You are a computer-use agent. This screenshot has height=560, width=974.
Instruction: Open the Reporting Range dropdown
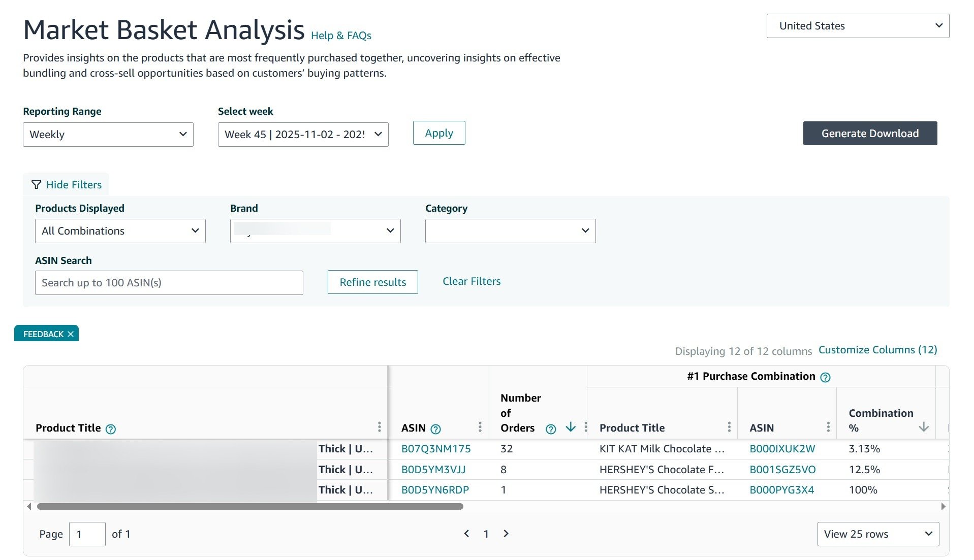click(x=108, y=135)
